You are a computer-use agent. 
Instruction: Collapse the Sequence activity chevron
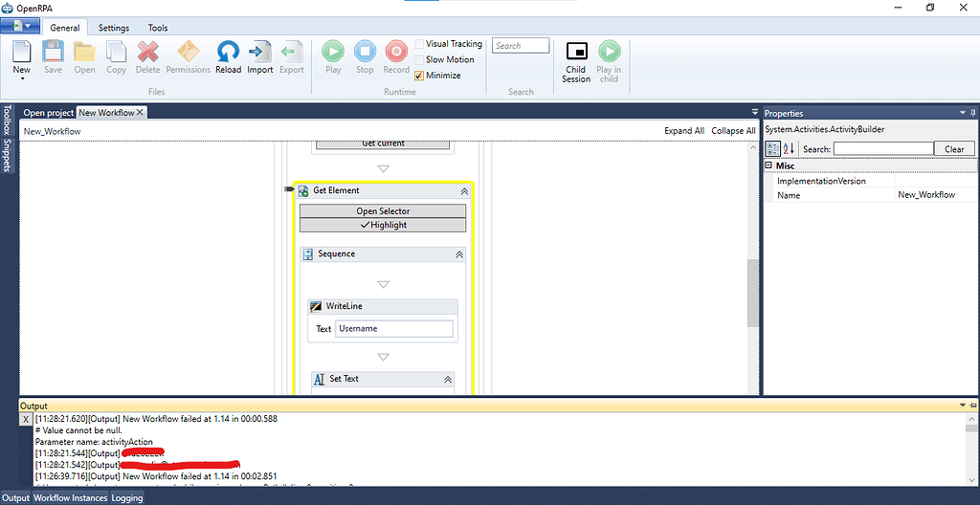coord(458,254)
